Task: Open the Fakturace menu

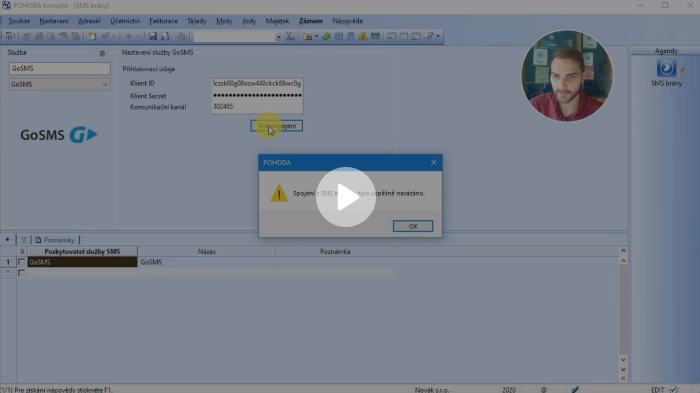Action: click(x=163, y=21)
